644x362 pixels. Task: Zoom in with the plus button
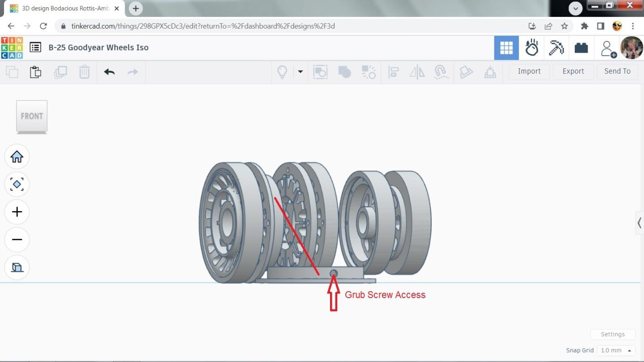click(x=17, y=212)
